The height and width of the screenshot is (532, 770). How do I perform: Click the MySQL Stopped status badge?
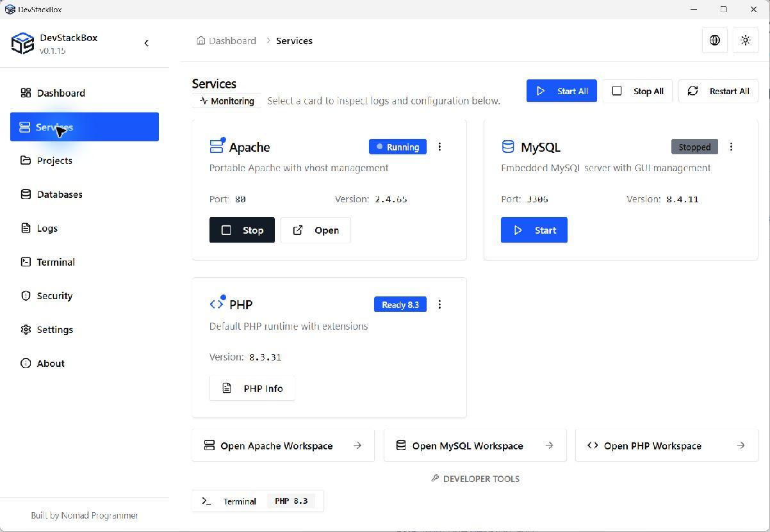[x=694, y=147]
